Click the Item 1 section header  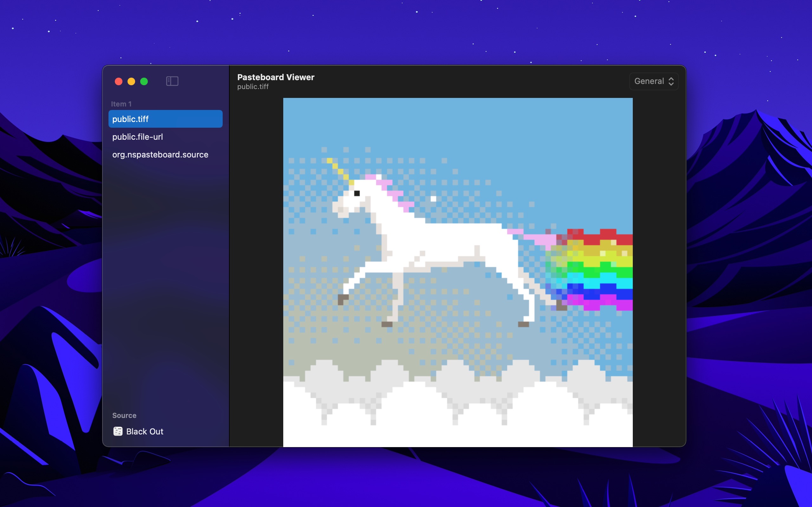[x=121, y=104]
